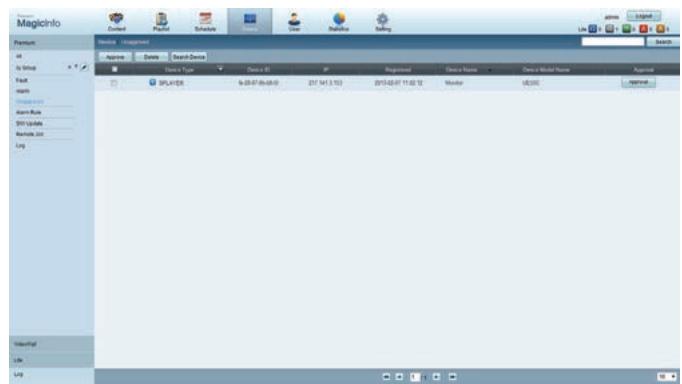Click the orange alarm status icon
682x384 pixels.
click(x=660, y=29)
